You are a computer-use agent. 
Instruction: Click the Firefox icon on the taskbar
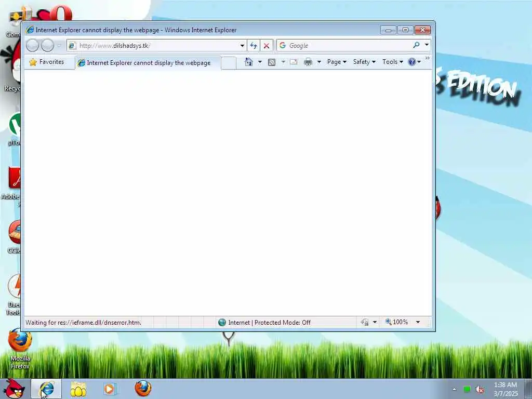pyautogui.click(x=143, y=389)
